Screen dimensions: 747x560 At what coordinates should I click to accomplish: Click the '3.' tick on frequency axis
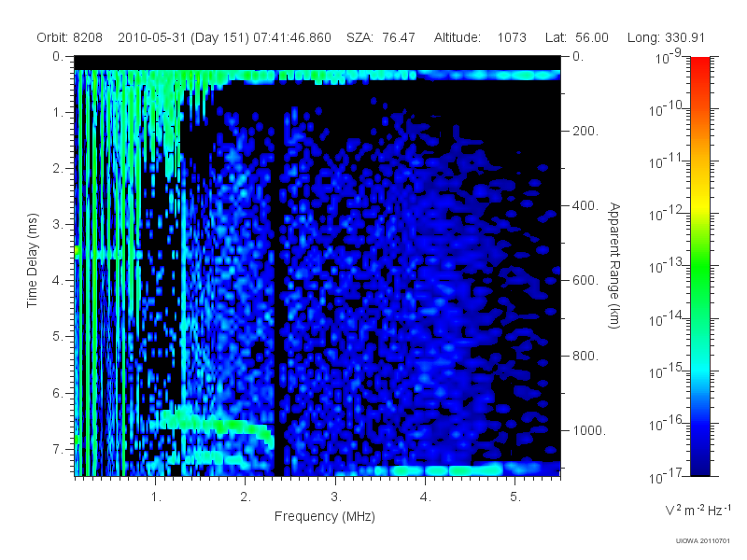[336, 497]
